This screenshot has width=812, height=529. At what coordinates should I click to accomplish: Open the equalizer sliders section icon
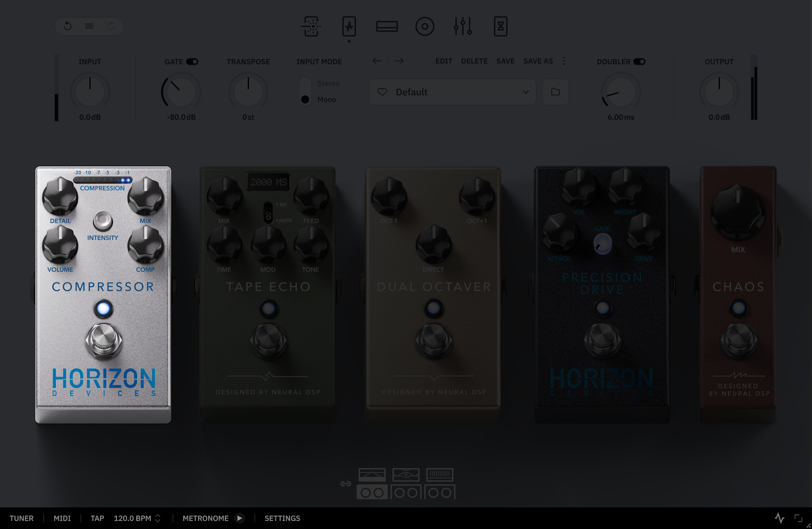[x=463, y=26]
